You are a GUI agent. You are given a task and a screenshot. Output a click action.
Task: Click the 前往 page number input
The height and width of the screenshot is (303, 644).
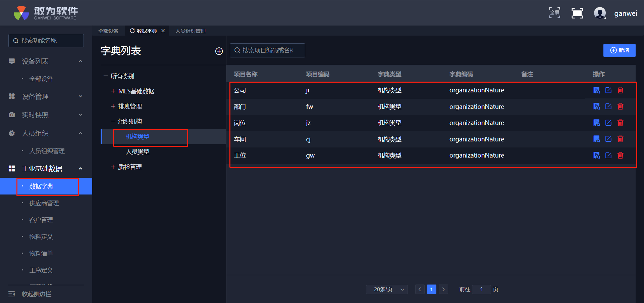pos(481,289)
